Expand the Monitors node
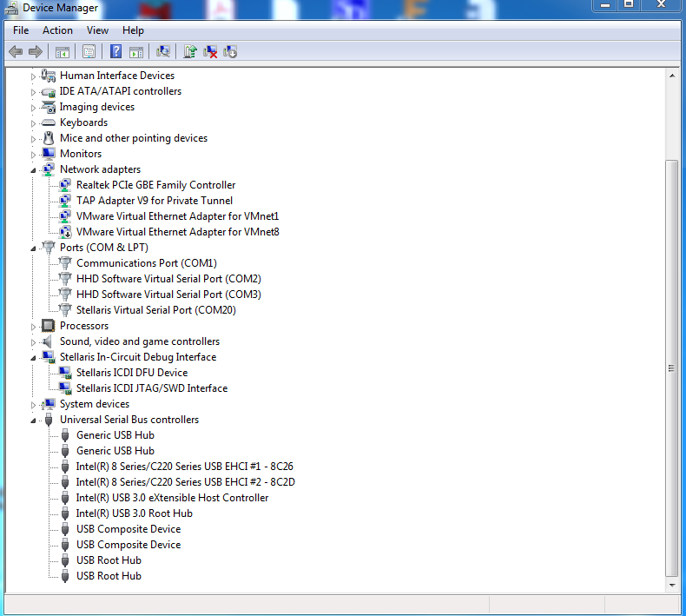This screenshot has height=616, width=686. (33, 155)
